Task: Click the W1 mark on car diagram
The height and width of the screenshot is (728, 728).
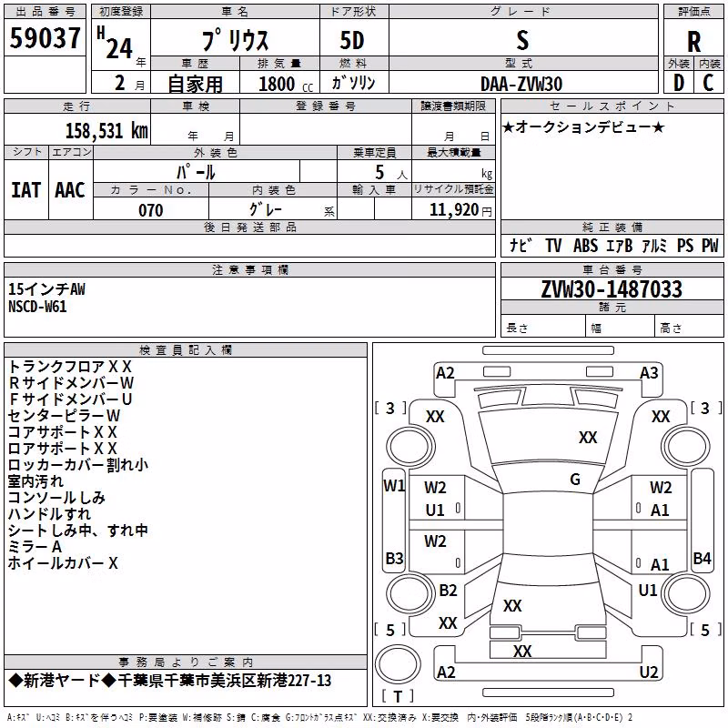Action: pos(394,486)
